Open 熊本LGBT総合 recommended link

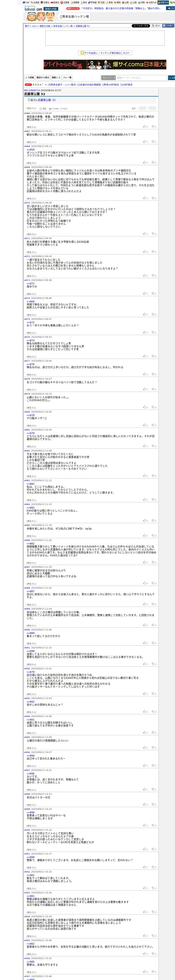point(111,85)
